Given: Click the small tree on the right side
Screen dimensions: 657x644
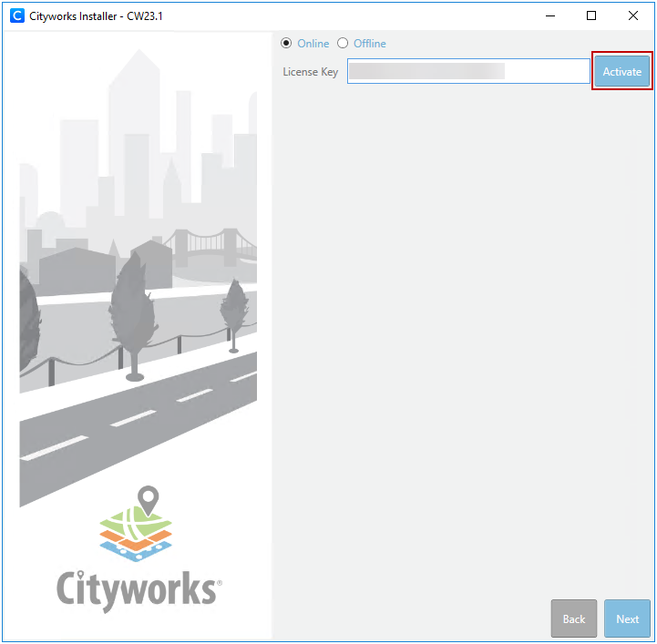Looking at the screenshot, I should [234, 310].
